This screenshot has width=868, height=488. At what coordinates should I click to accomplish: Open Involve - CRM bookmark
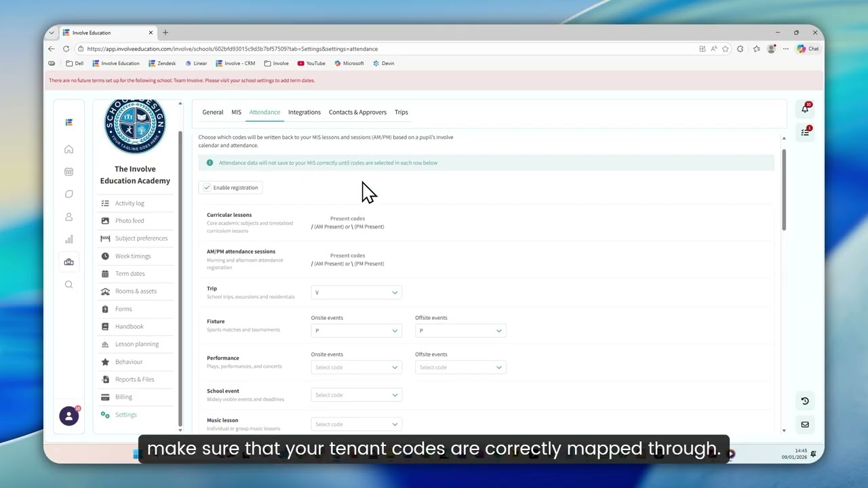pyautogui.click(x=235, y=63)
